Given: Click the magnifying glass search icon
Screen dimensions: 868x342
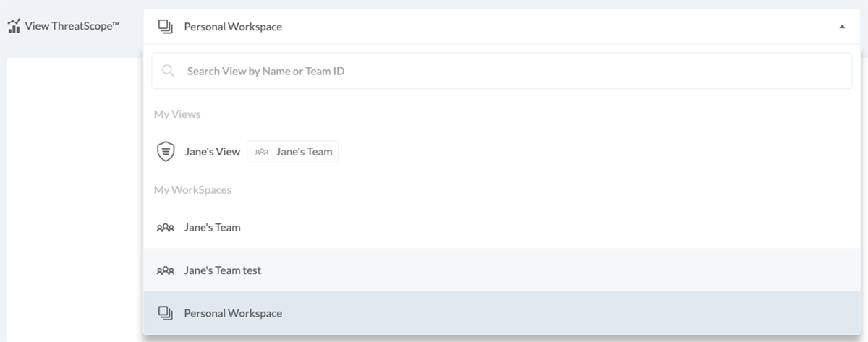Looking at the screenshot, I should tap(168, 71).
